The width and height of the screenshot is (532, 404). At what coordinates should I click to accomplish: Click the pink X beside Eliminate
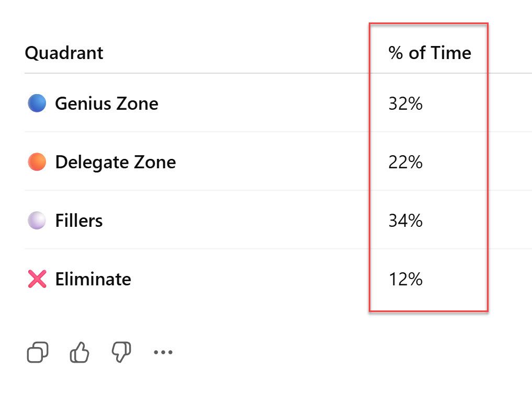[36, 279]
